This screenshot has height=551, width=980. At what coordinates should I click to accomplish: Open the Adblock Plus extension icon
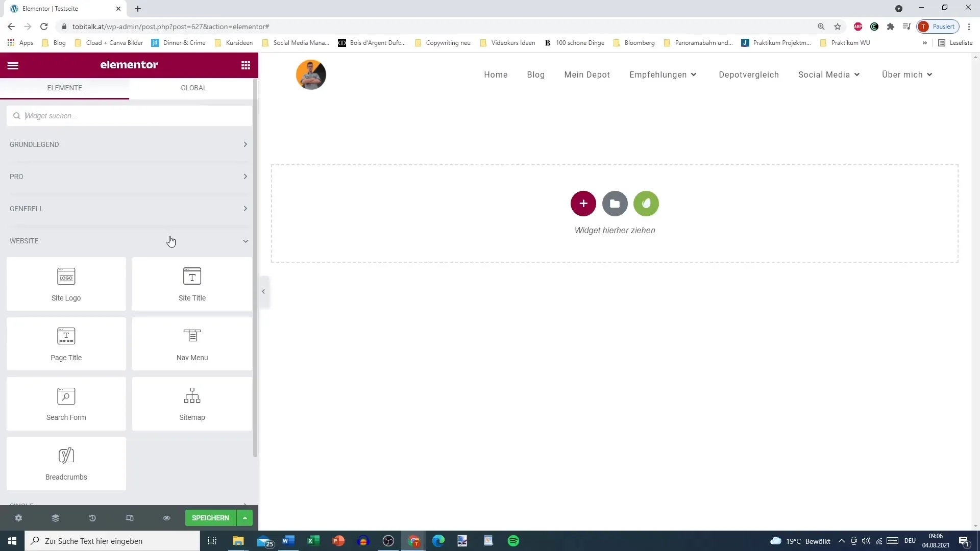click(x=858, y=27)
